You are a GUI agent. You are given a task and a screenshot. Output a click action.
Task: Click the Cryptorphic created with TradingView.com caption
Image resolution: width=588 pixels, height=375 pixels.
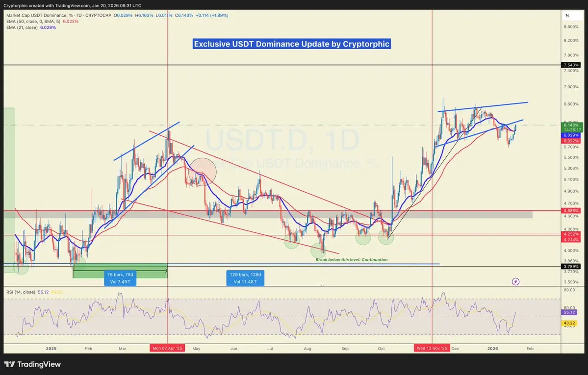tap(73, 5)
